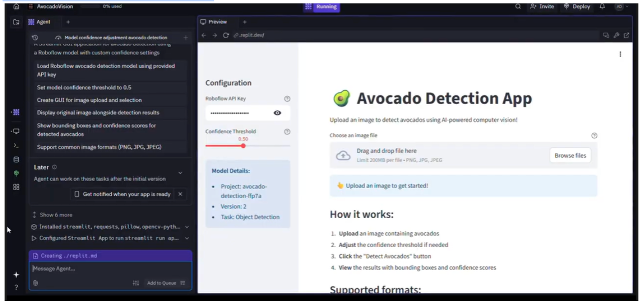Expand Show 6 more items

pyautogui.click(x=52, y=215)
